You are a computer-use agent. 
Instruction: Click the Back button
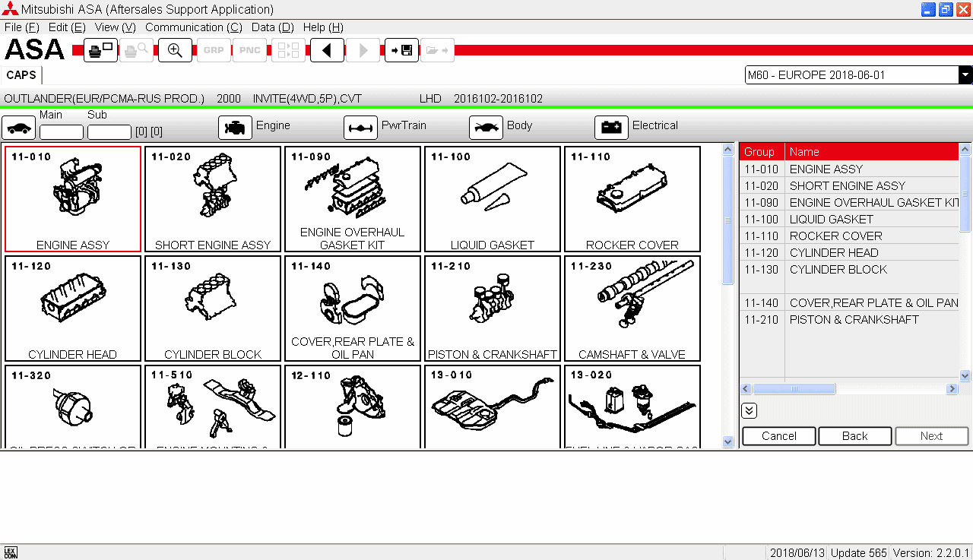click(854, 436)
